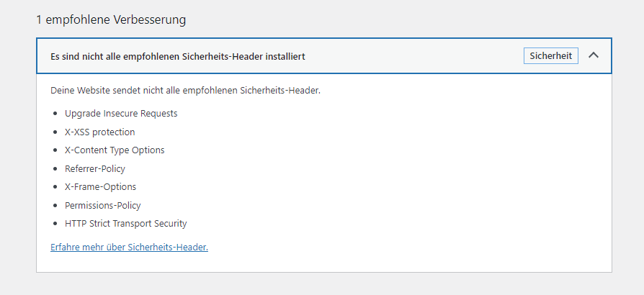Click bullet before Permissions-Policy
Screen dimensions: 644x295
pyautogui.click(x=55, y=206)
